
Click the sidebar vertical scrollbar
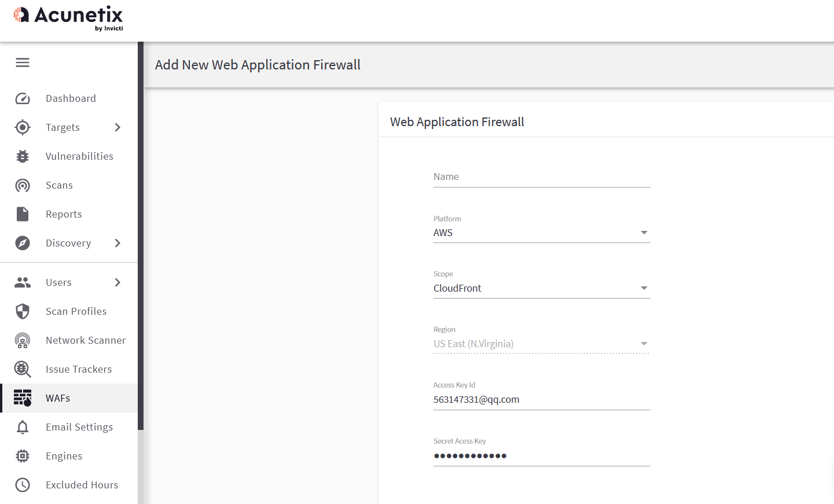point(141,236)
